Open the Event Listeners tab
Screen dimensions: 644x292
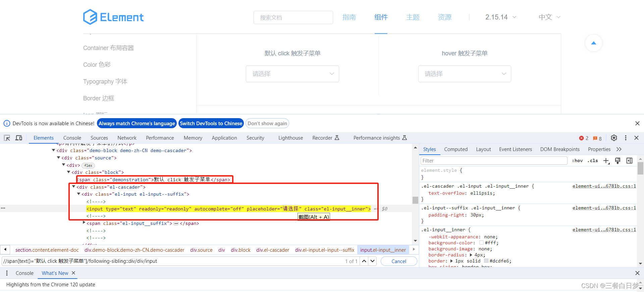[x=516, y=149]
